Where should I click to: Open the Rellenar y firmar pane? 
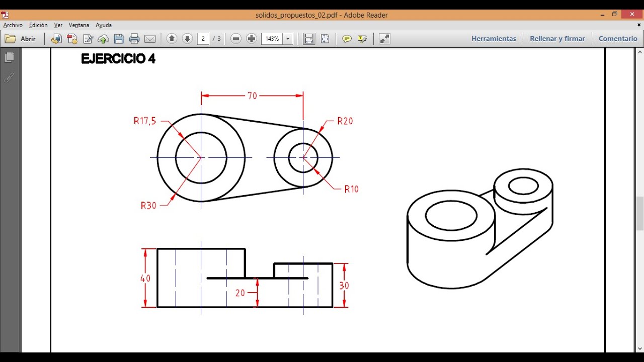(557, 39)
